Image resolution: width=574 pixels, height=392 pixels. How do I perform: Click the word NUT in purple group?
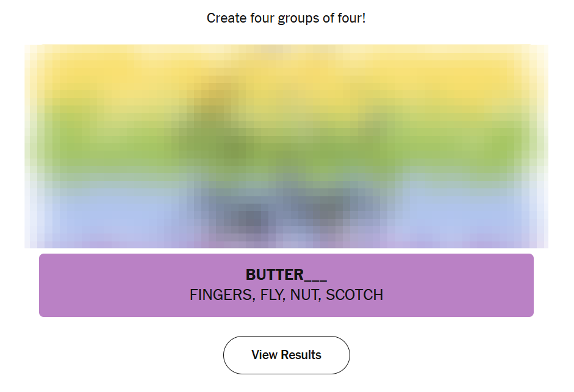pos(304,295)
